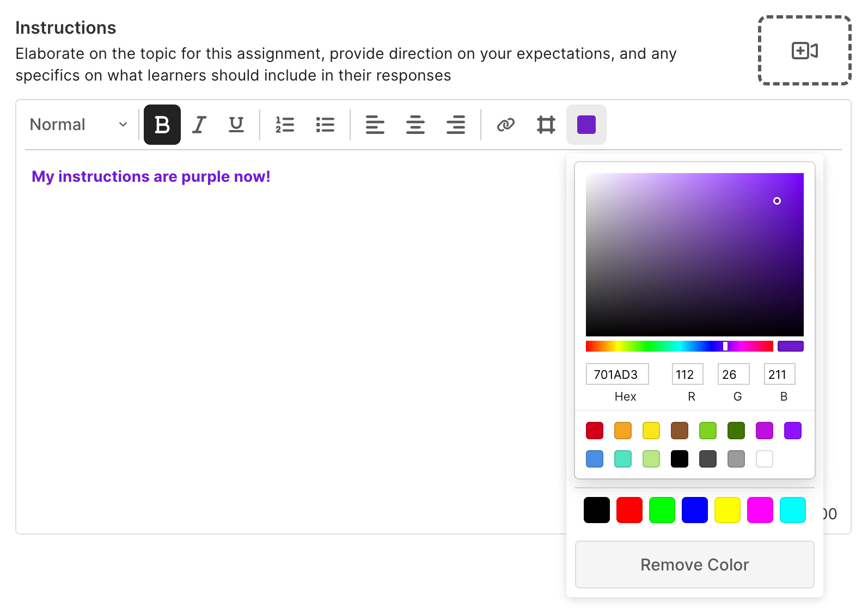Pick the turquoise preset swatch
Image resolution: width=868 pixels, height=614 pixels.
click(x=623, y=459)
